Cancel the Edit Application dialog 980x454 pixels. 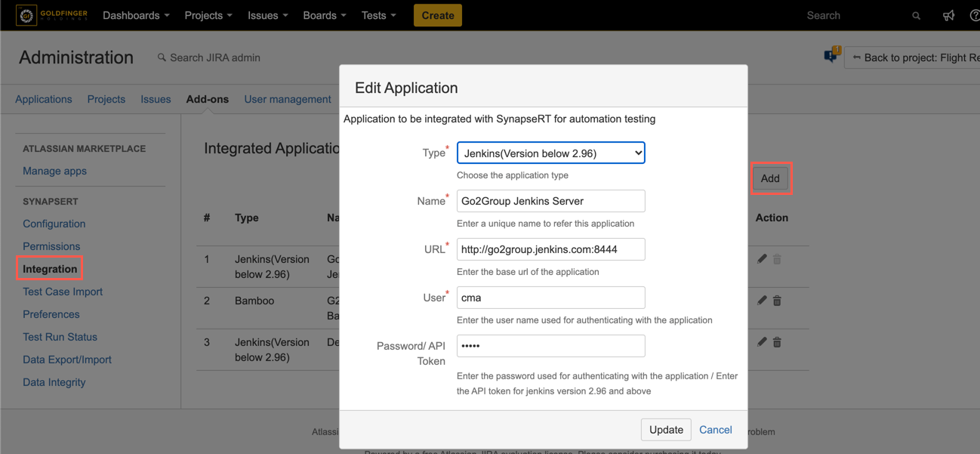pyautogui.click(x=715, y=430)
